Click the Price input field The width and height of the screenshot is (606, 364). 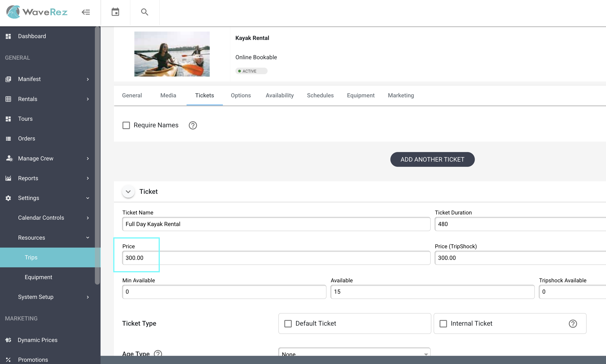coord(276,258)
